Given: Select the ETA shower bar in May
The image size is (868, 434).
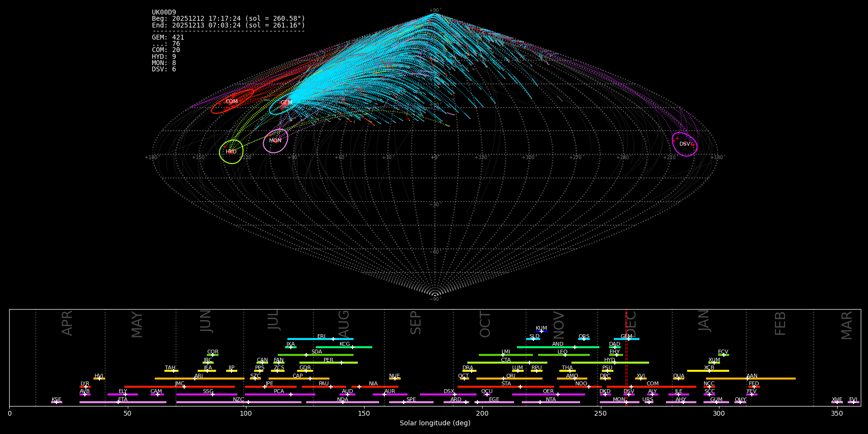Looking at the screenshot, I should (x=122, y=402).
